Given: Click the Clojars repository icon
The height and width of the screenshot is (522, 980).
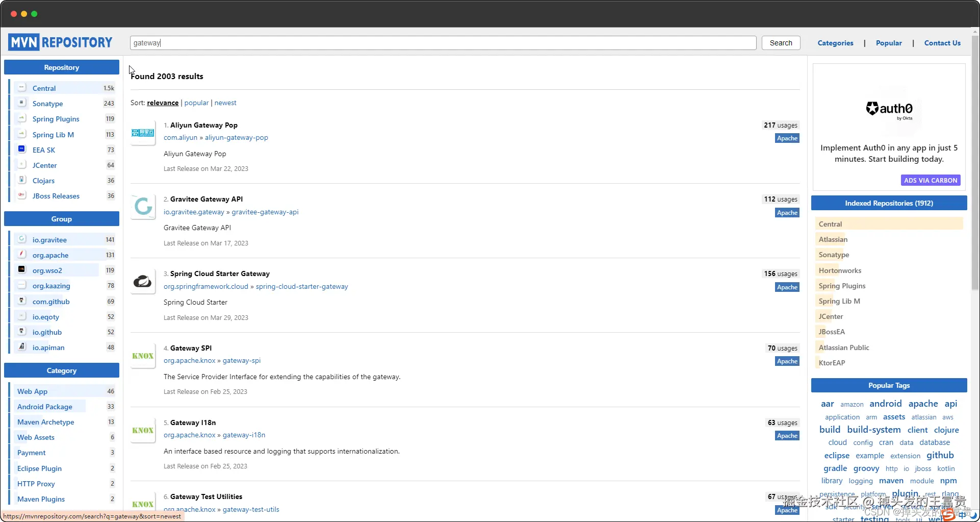Looking at the screenshot, I should (21, 180).
